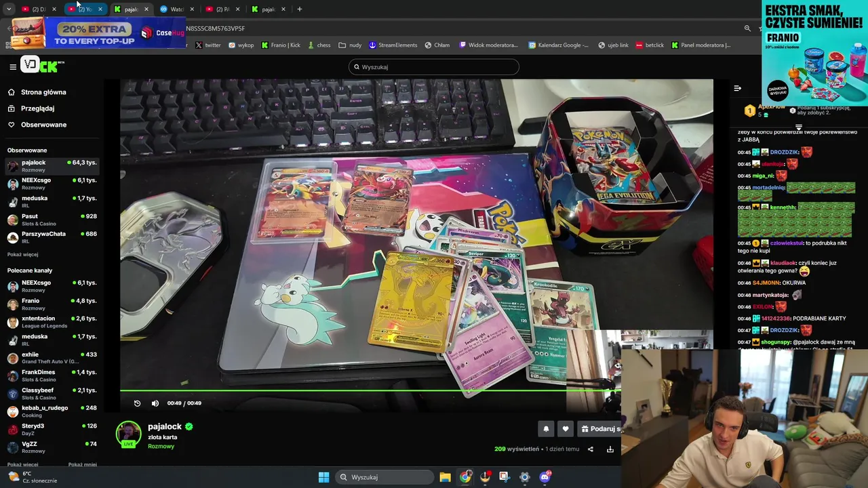Image resolution: width=868 pixels, height=488 pixels.
Task: Open betclick bookmark
Action: 650,45
